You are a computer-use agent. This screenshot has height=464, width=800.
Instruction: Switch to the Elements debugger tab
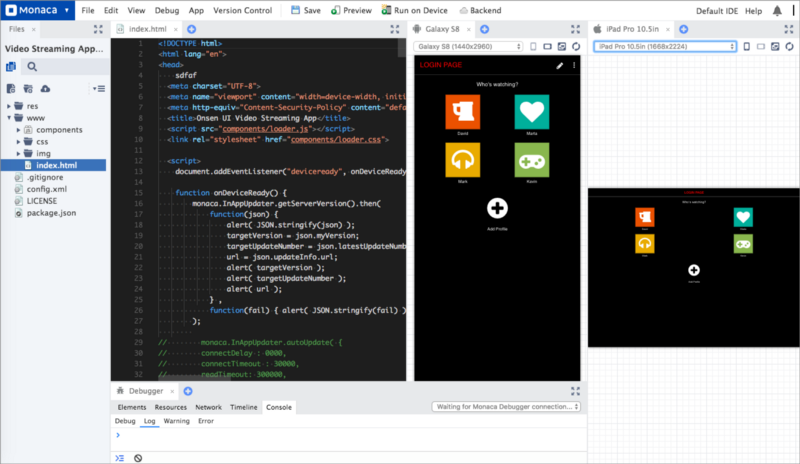pos(132,407)
